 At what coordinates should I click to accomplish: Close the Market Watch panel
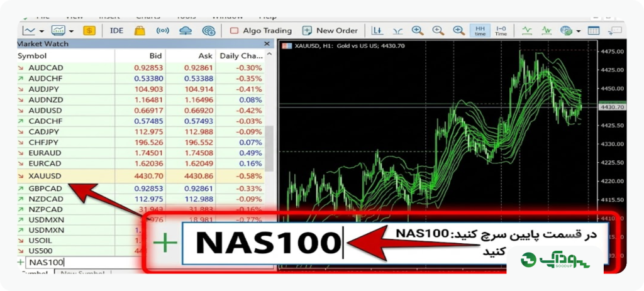click(x=267, y=43)
